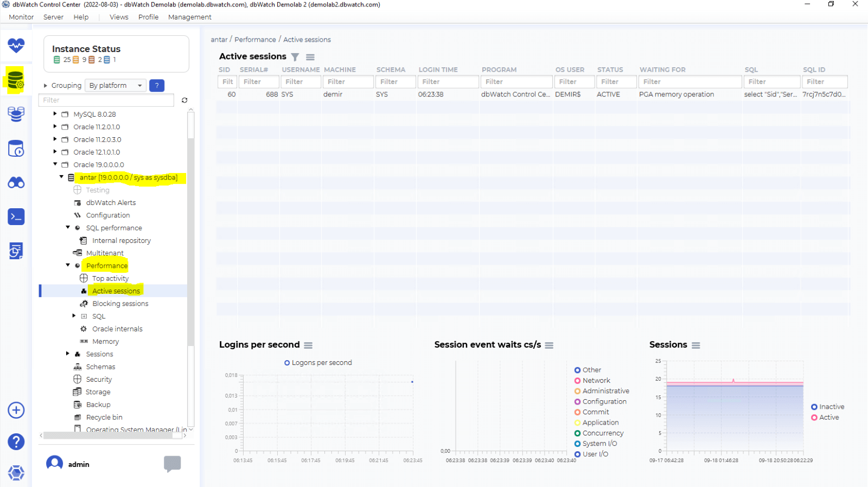This screenshot has width=868, height=487.
Task: Open Sessions chart hamburger menu
Action: [x=696, y=345]
